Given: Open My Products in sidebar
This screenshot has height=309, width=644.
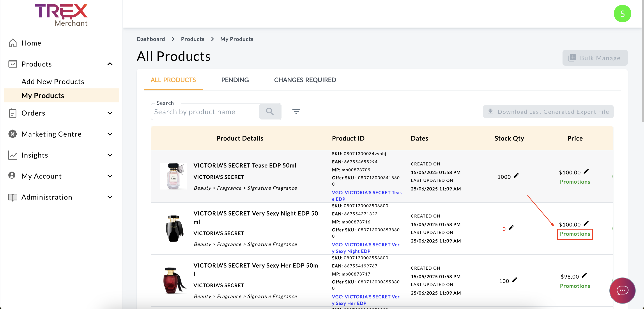Looking at the screenshot, I should (61, 95).
